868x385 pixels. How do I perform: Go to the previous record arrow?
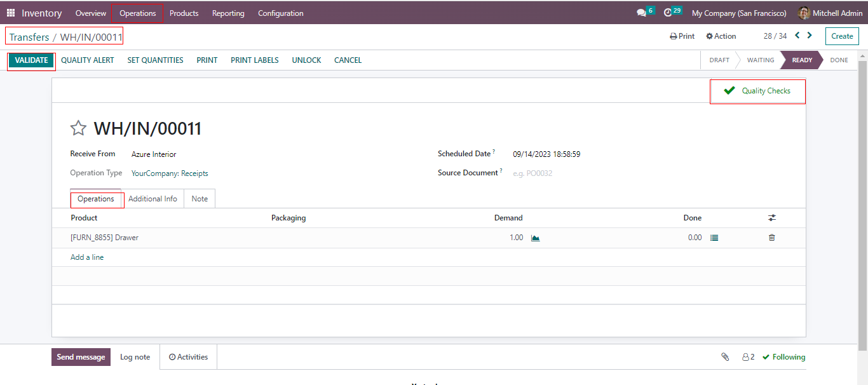pyautogui.click(x=797, y=36)
